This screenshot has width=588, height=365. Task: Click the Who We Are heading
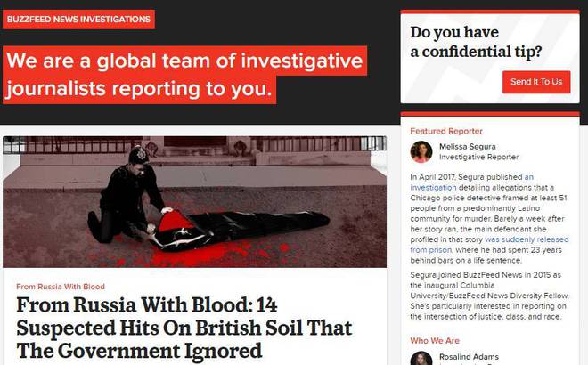coord(435,341)
